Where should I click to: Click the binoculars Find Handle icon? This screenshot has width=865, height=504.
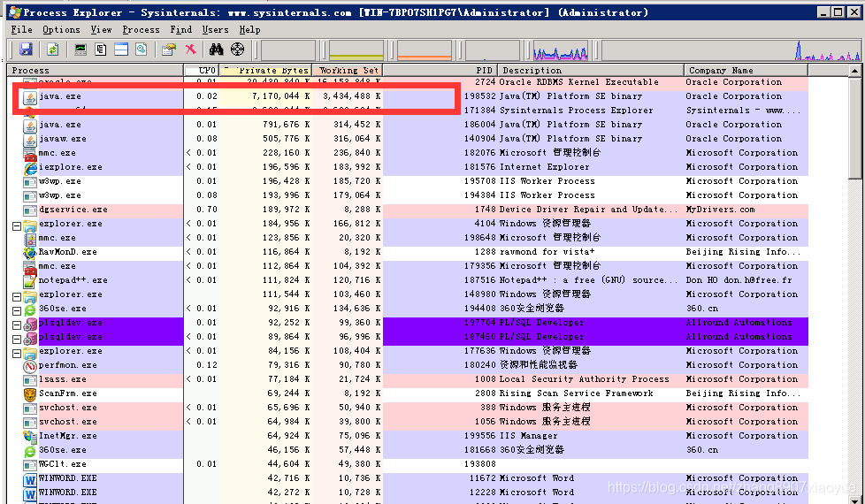pyautogui.click(x=216, y=50)
